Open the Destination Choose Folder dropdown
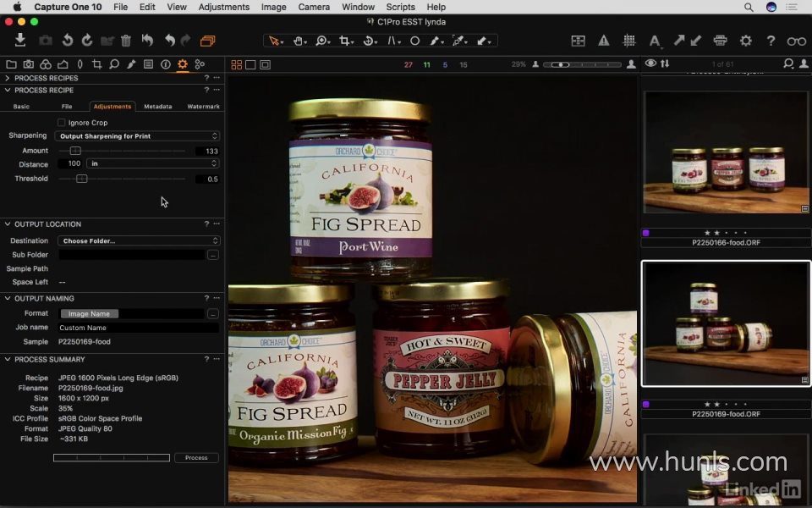This screenshot has height=508, width=812. 139,241
